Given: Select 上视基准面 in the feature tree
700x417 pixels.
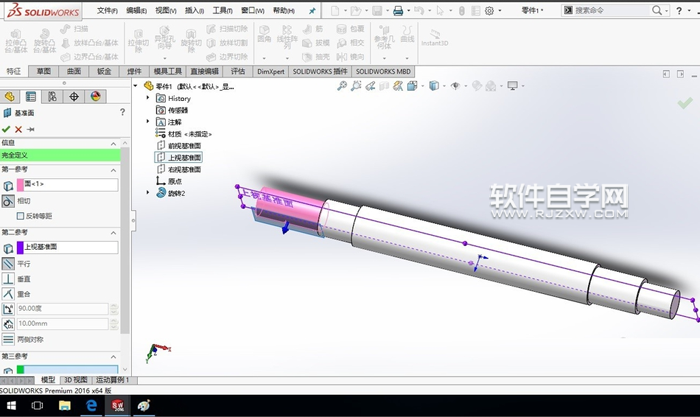Looking at the screenshot, I should click(x=179, y=158).
